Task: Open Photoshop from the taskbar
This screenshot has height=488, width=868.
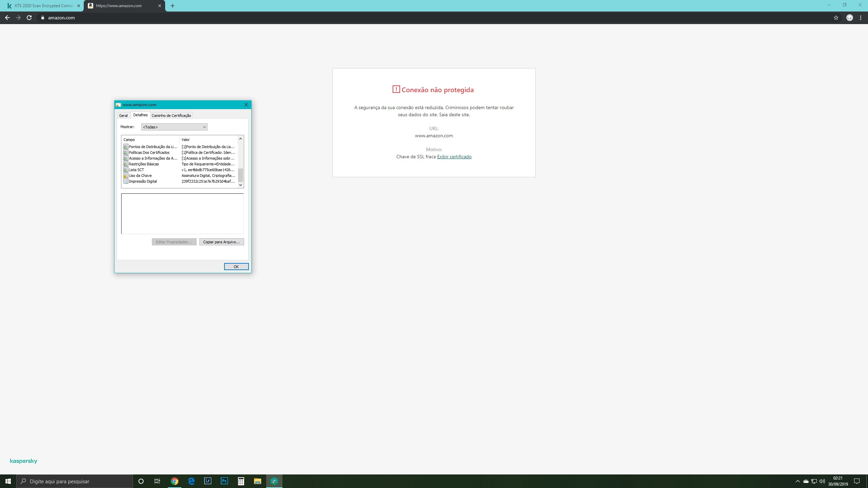Action: point(224,481)
